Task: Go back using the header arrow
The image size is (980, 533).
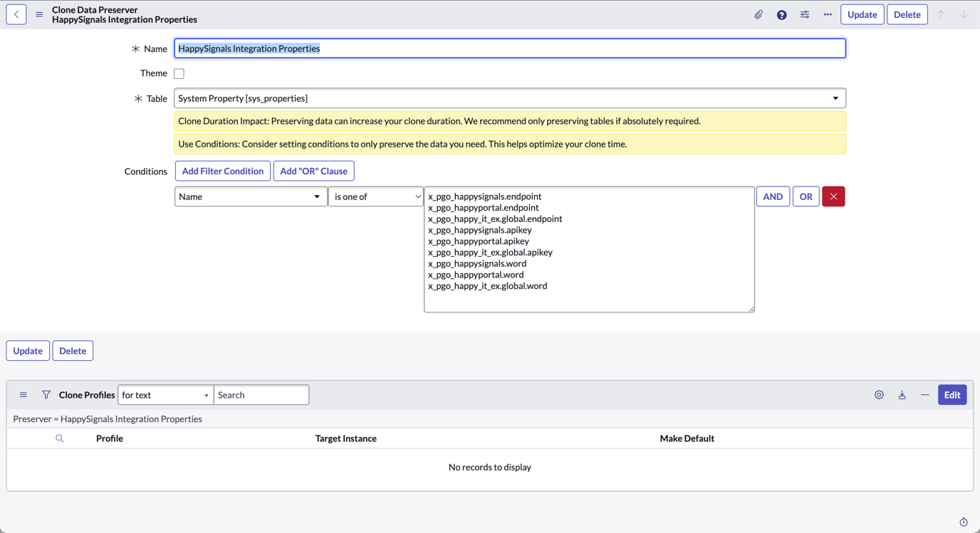Action: tap(16, 14)
